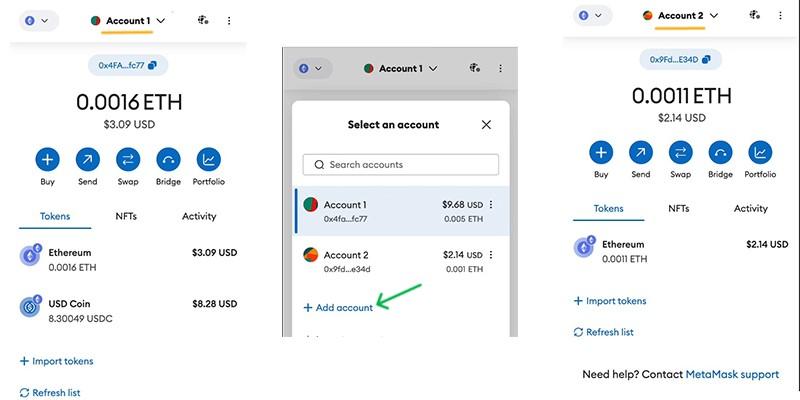Switch to Activity tab in right panel
The width and height of the screenshot is (800, 400).
coord(751,209)
